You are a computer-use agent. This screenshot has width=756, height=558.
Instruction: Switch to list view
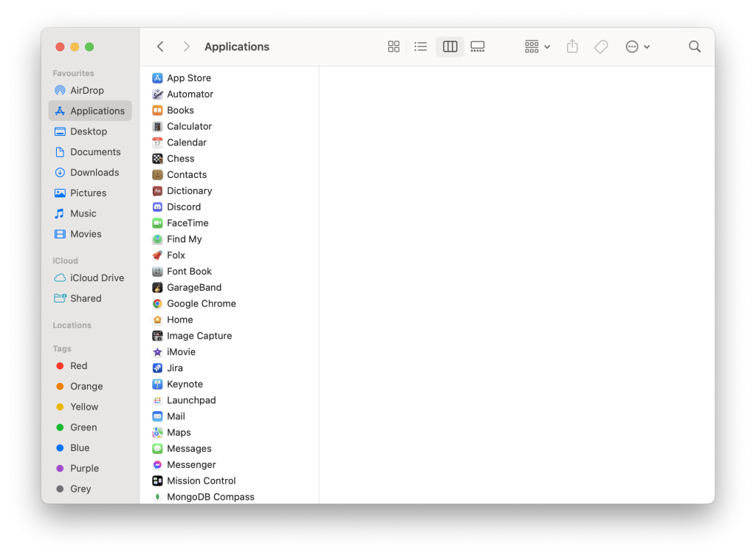click(x=420, y=46)
